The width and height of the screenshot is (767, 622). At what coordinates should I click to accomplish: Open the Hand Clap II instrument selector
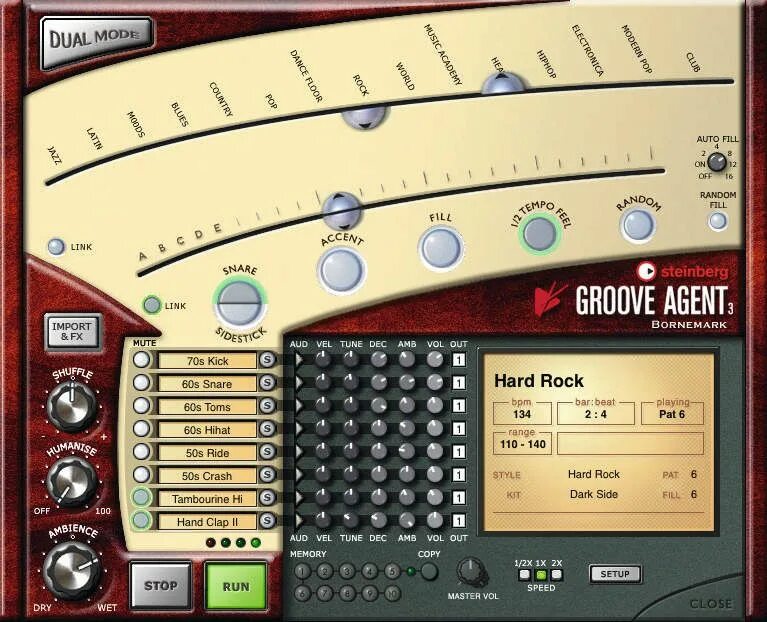(x=207, y=522)
